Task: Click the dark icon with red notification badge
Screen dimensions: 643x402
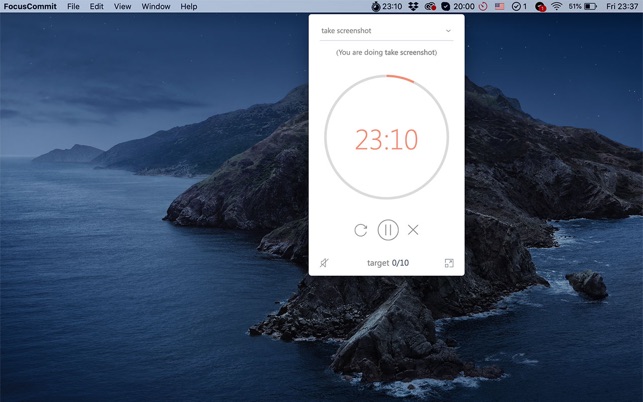Action: pos(540,7)
